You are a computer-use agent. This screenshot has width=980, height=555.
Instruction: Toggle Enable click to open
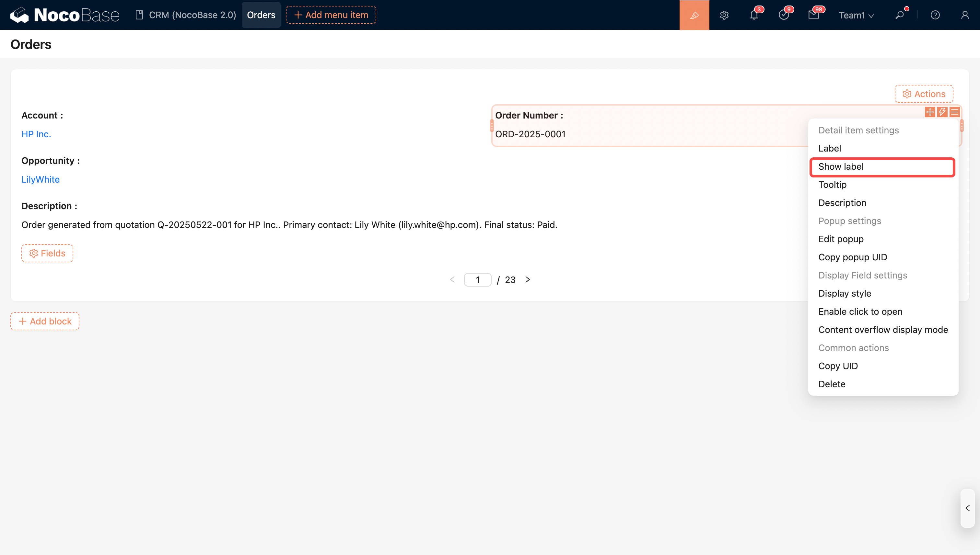(x=860, y=311)
